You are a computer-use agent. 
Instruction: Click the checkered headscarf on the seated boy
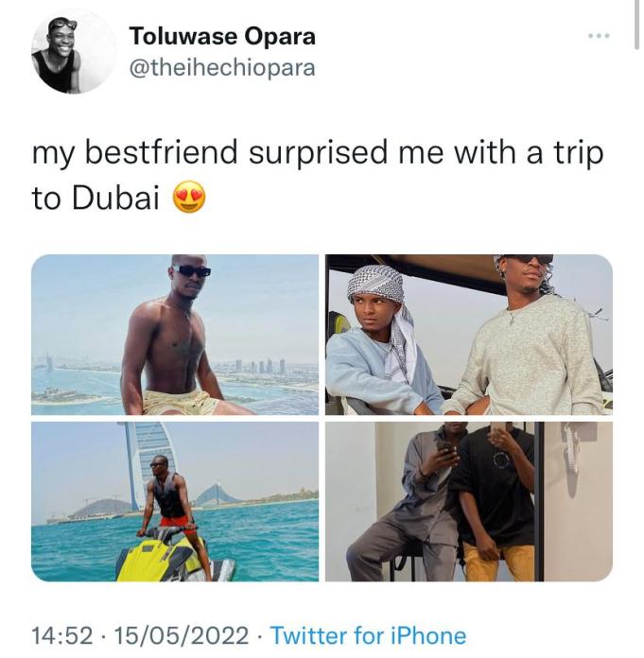tap(374, 284)
